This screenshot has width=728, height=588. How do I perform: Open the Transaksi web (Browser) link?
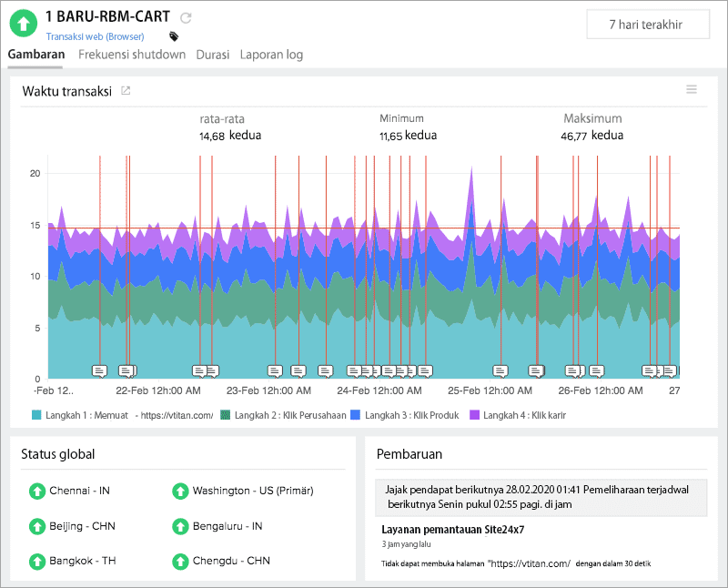[x=96, y=36]
